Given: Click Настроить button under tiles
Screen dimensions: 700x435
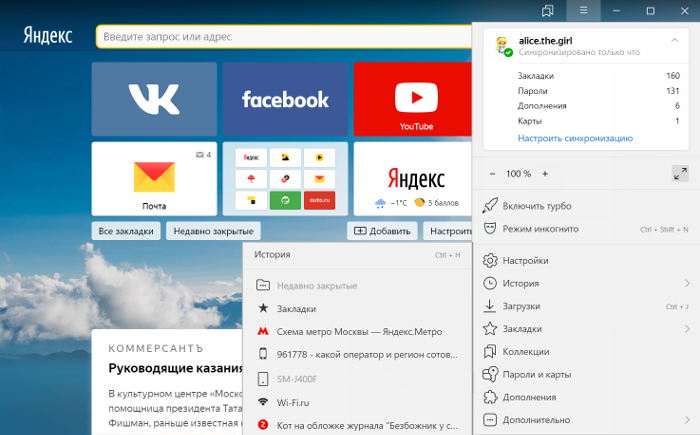Looking at the screenshot, I should tap(448, 231).
